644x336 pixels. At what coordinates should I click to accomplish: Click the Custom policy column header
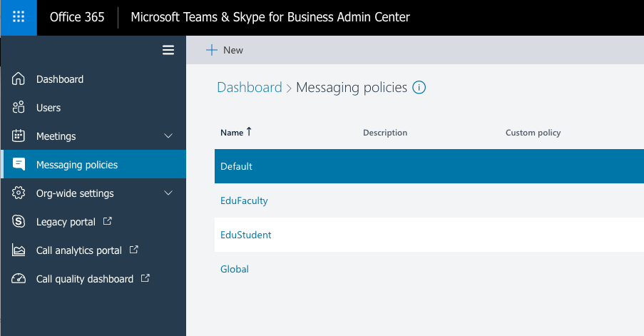(533, 133)
